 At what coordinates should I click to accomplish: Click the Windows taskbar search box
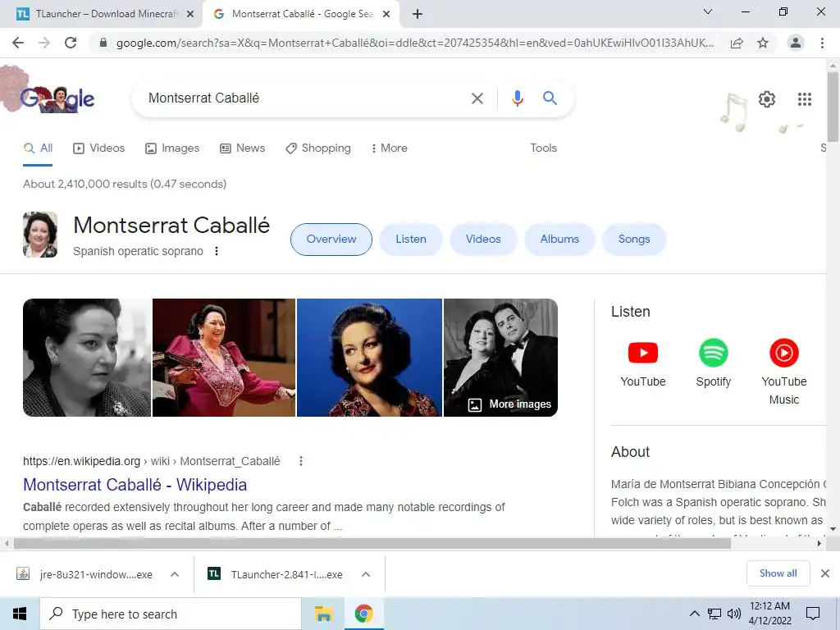click(x=171, y=614)
